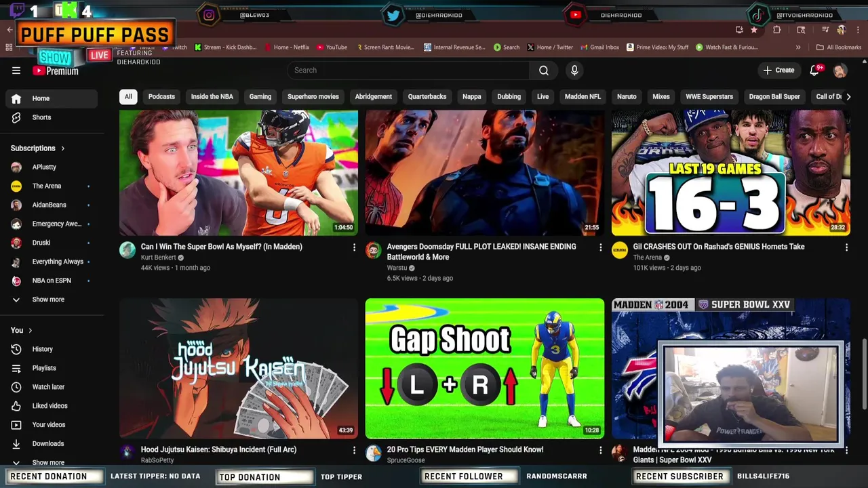This screenshot has width=868, height=488.
Task: Open the account avatar menu
Action: pyautogui.click(x=840, y=70)
